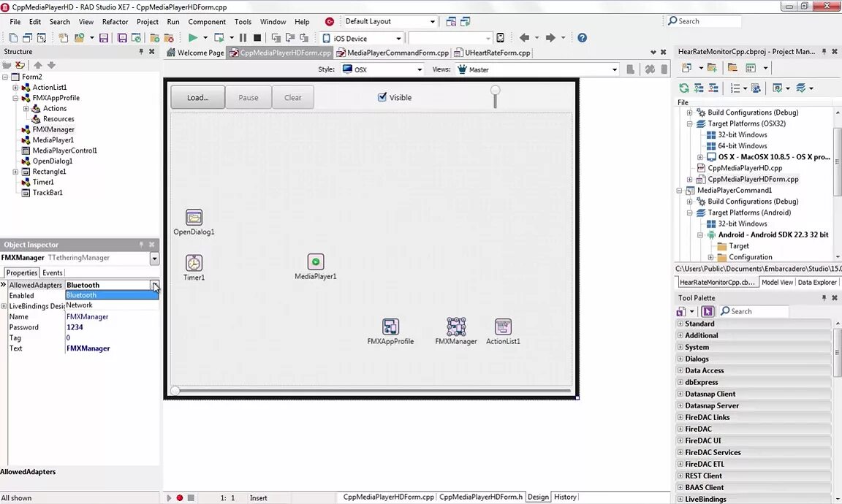Choose Bluetooth in AllowedAdapters dropdown list
Screen dimensions: 842x504
point(112,294)
